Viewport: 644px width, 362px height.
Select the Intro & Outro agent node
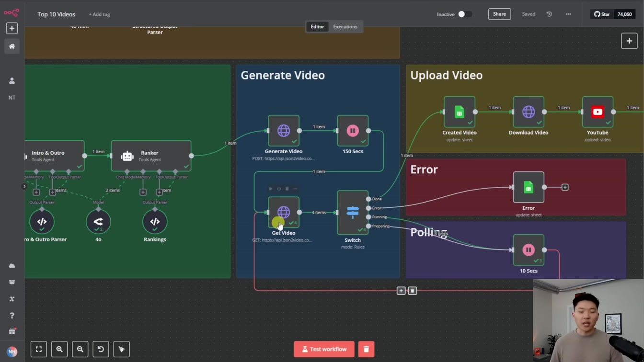(55, 156)
